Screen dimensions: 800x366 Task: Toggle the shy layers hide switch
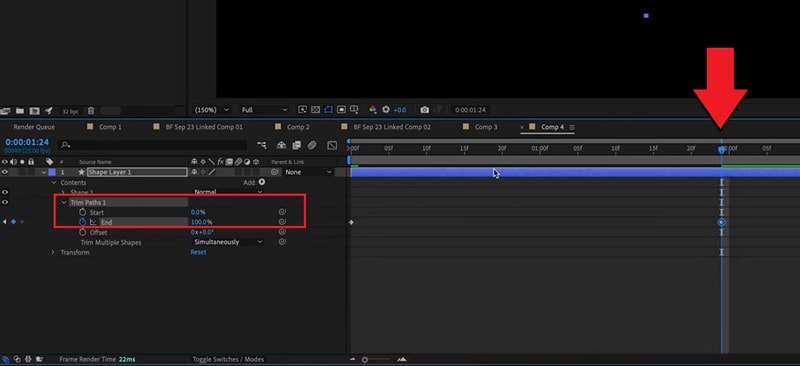point(282,145)
